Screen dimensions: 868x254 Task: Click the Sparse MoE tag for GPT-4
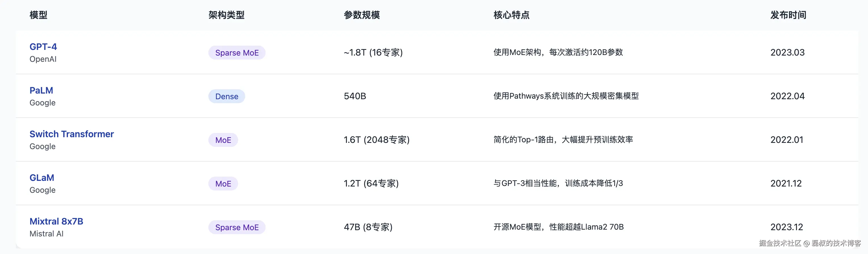(237, 53)
